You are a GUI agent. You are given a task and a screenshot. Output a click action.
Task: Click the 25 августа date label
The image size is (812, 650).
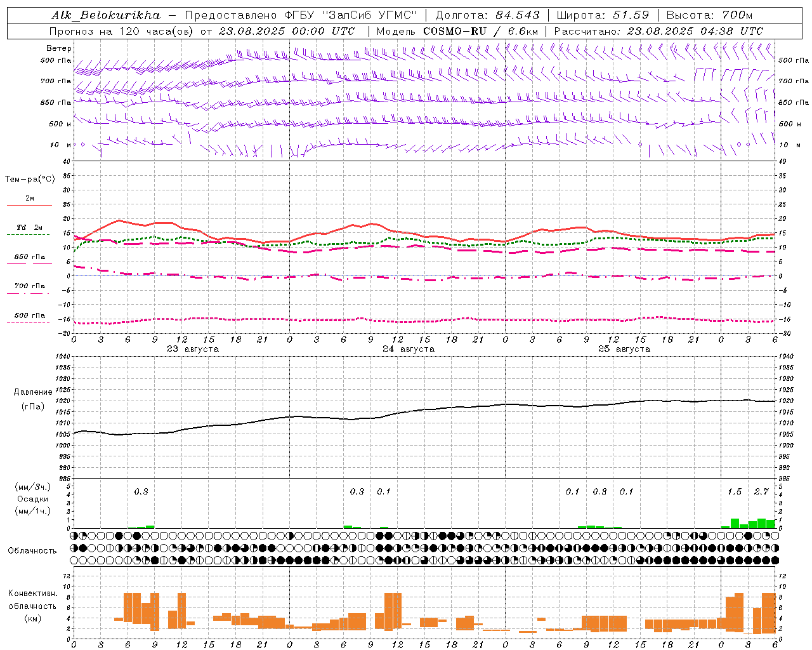(624, 349)
